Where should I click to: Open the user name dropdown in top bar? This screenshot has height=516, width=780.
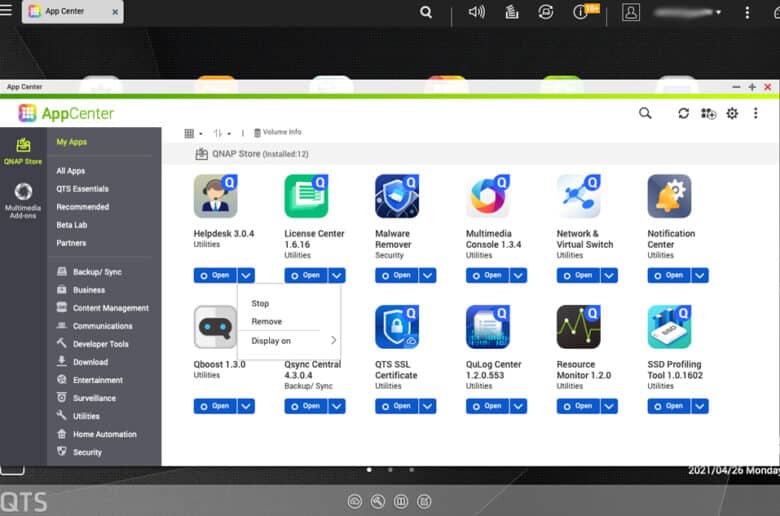(687, 12)
